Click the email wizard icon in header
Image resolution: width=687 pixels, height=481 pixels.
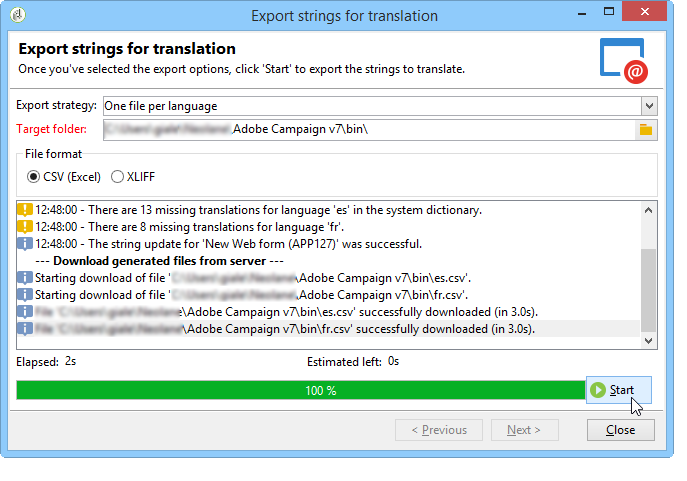pos(624,60)
